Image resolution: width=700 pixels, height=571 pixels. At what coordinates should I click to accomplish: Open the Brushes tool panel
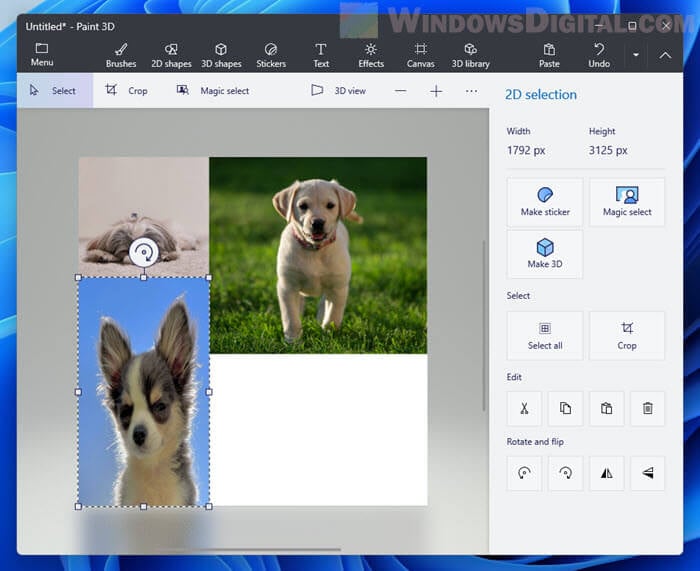[121, 55]
